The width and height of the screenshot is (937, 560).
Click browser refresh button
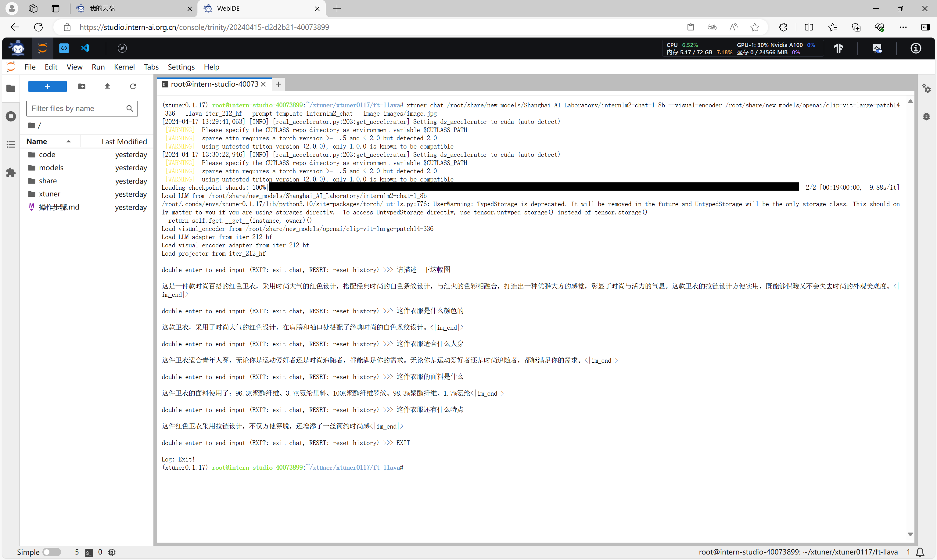[x=38, y=27]
